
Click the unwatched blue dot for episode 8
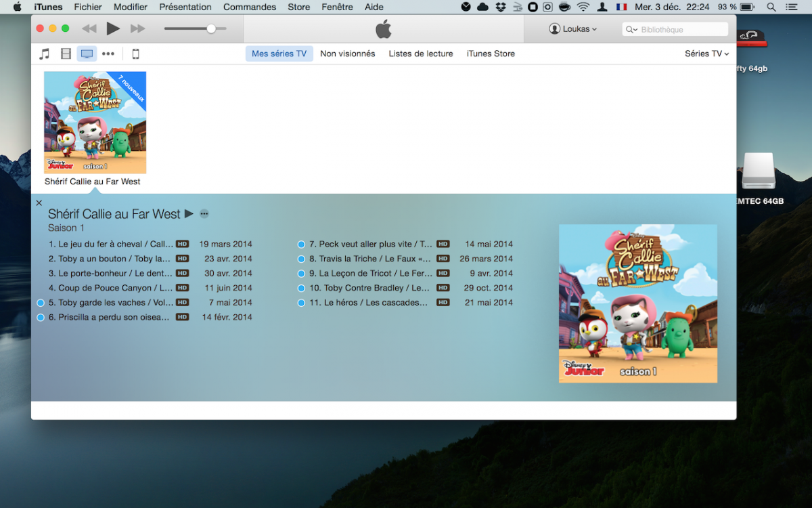pos(301,259)
